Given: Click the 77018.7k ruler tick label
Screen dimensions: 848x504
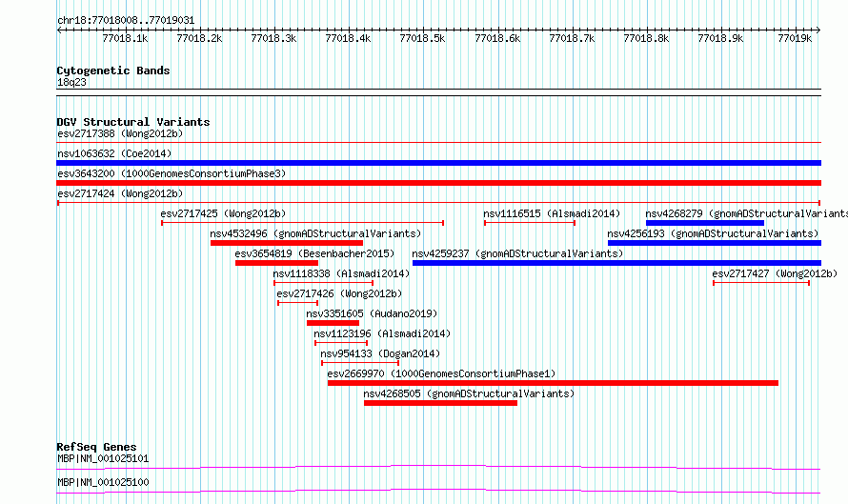Looking at the screenshot, I should [x=572, y=38].
